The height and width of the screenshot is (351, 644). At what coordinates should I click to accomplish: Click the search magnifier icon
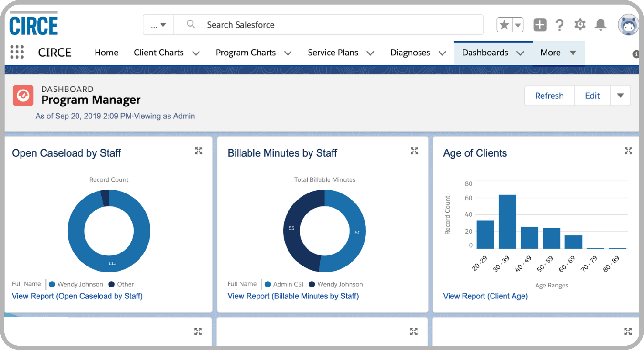coord(191,24)
